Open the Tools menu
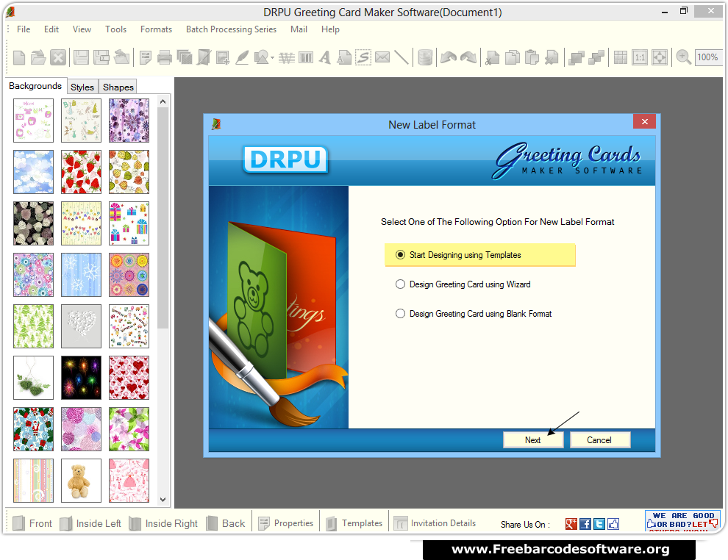Viewport: 728px width, 560px height. click(x=115, y=29)
